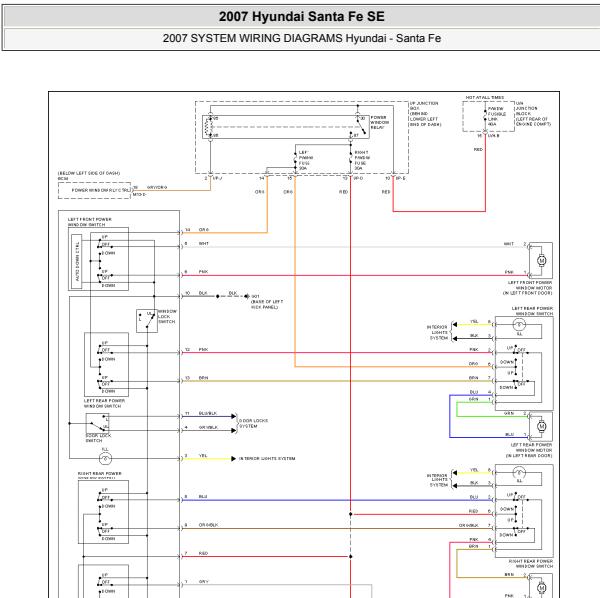
Task: Click the "WHT" label at connector pin 5
Action: click(x=204, y=243)
